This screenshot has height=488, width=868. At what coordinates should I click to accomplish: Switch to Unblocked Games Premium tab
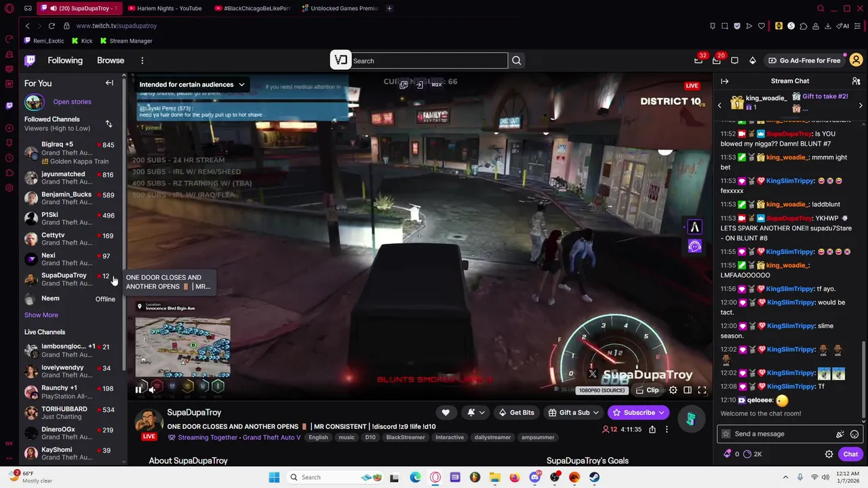pyautogui.click(x=340, y=8)
